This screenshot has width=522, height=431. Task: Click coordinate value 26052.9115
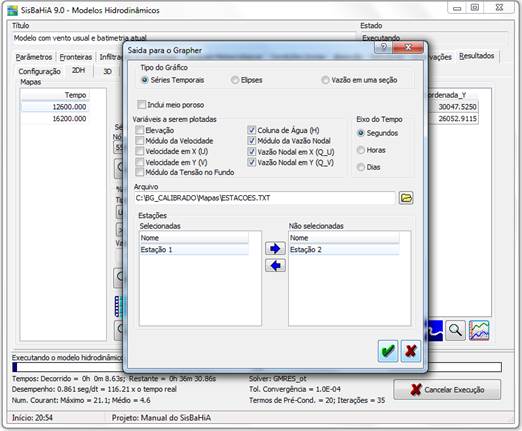click(x=457, y=119)
